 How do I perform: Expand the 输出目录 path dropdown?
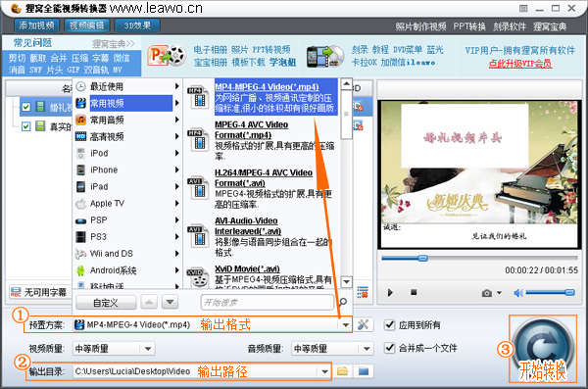point(324,371)
